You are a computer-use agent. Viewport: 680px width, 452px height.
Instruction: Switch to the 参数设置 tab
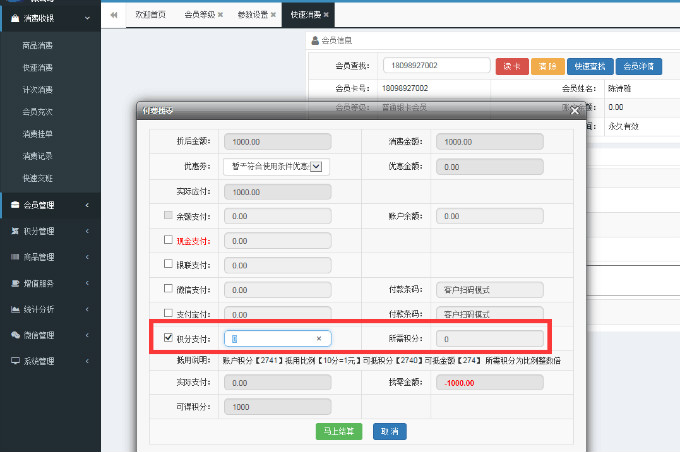[x=253, y=15]
